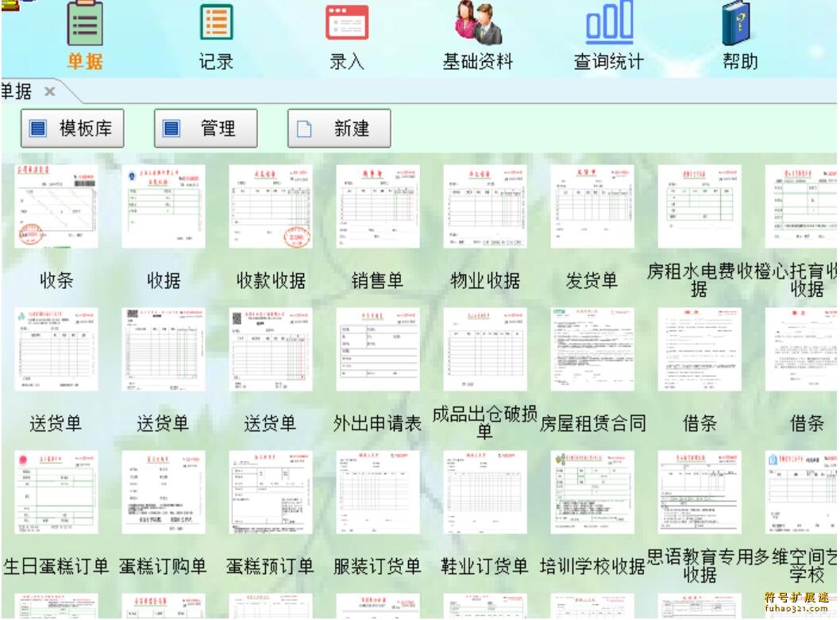Click the 物业收据 label text
This screenshot has height=620, width=840.
point(485,280)
